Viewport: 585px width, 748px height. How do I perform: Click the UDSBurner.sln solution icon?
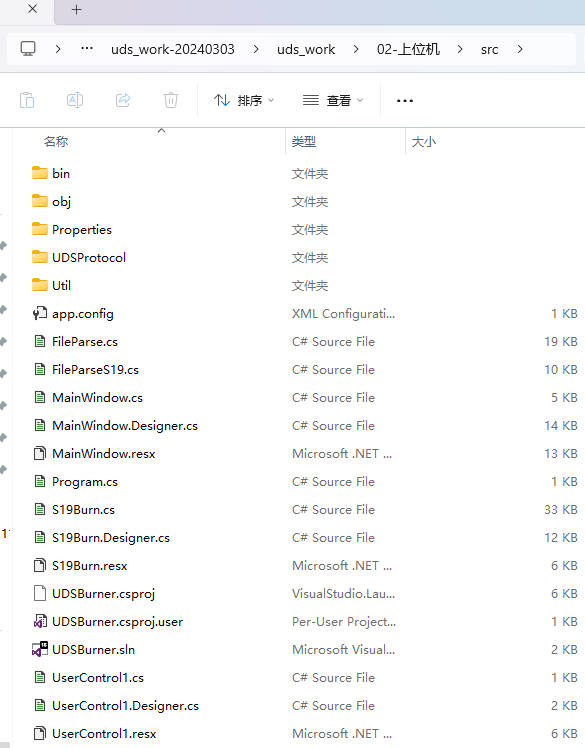[x=40, y=649]
